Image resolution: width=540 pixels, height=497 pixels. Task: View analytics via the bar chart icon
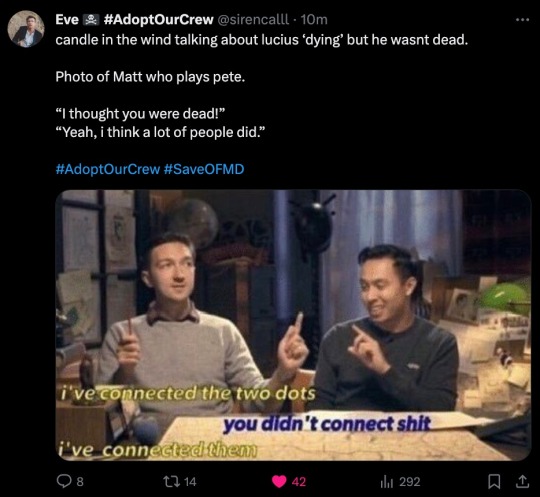387,482
